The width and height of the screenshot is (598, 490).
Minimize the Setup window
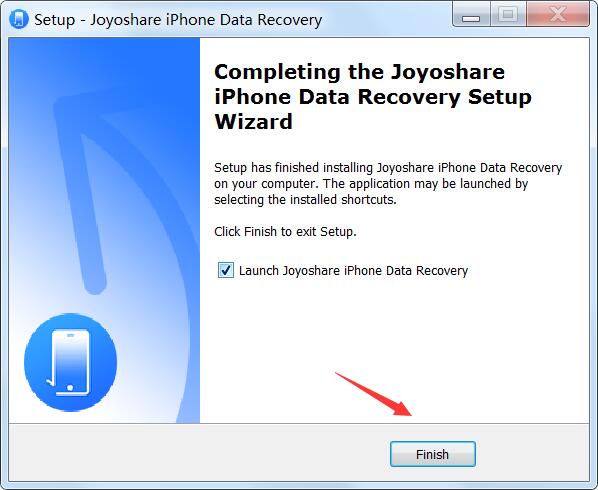[x=471, y=15]
